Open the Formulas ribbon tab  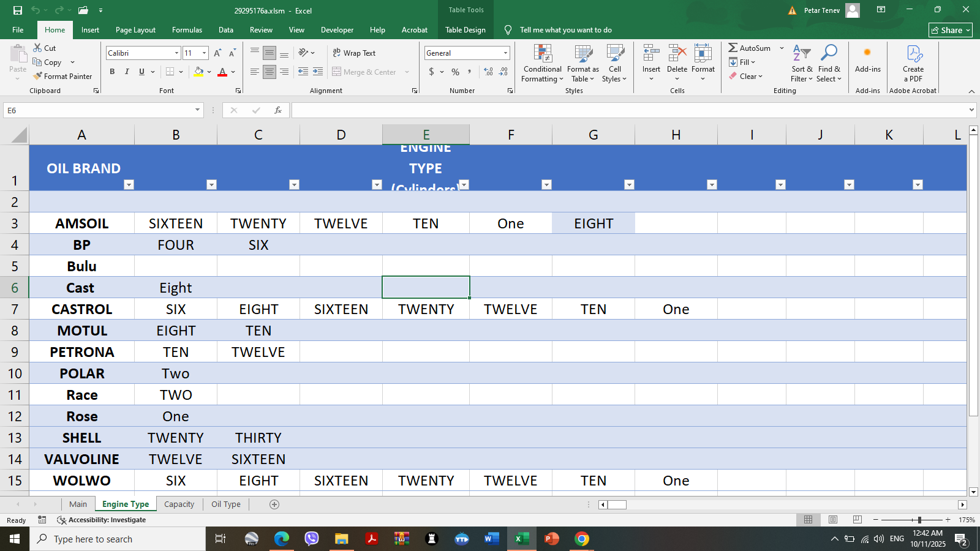point(187,30)
